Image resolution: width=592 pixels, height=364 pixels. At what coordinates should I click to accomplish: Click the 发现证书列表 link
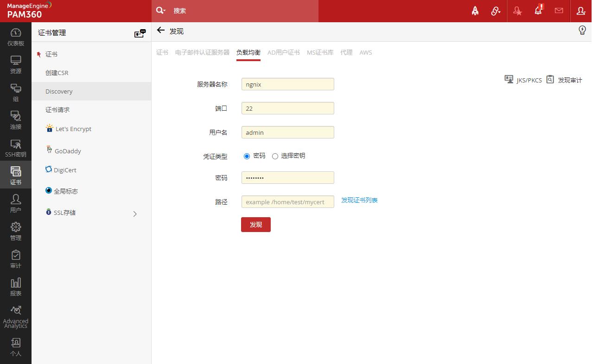tap(359, 200)
